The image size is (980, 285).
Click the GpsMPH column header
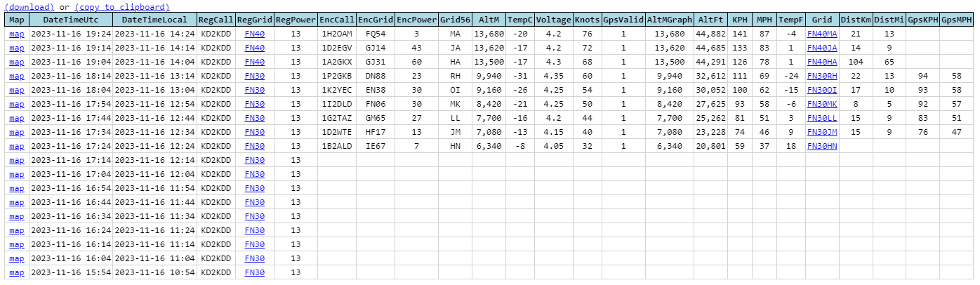(958, 20)
